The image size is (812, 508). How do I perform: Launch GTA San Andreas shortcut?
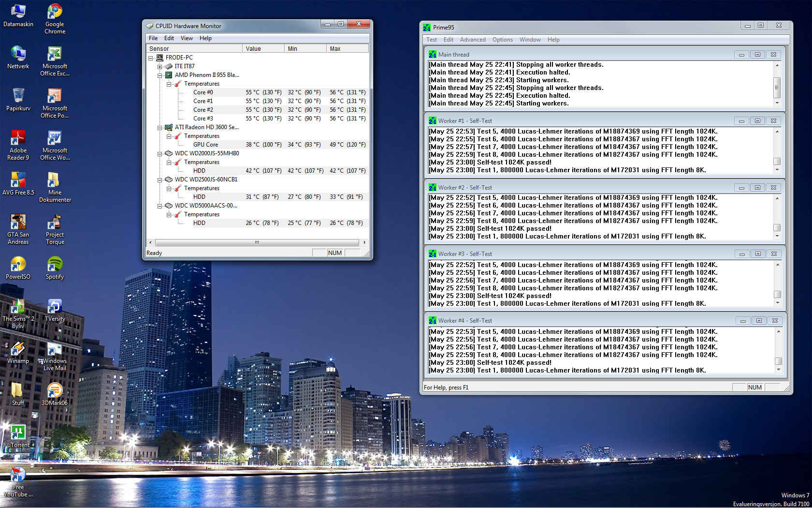click(18, 229)
